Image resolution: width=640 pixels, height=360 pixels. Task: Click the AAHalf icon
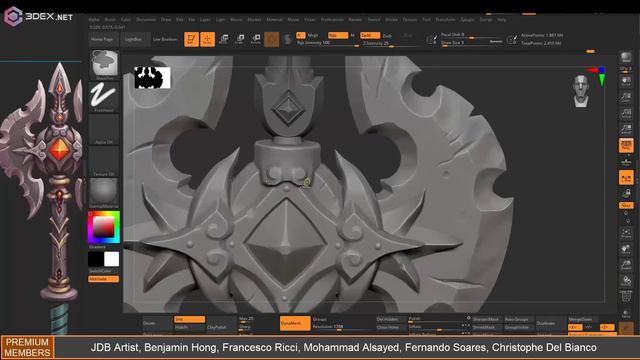(626, 130)
